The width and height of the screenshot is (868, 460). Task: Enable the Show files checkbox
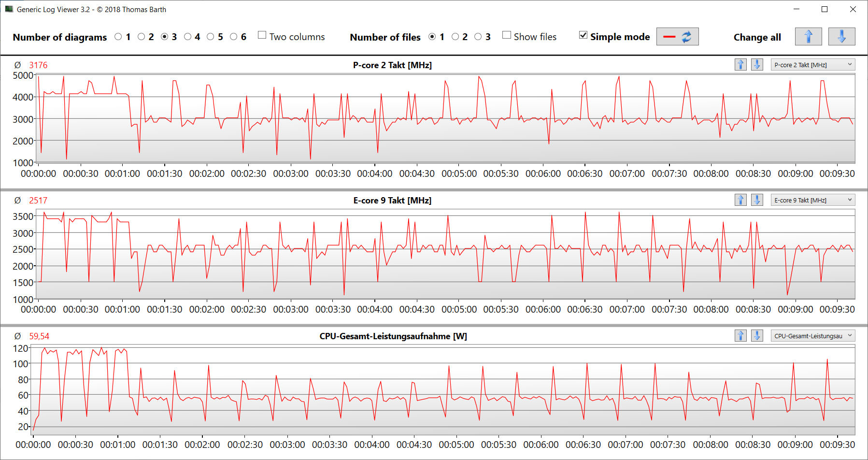click(507, 35)
